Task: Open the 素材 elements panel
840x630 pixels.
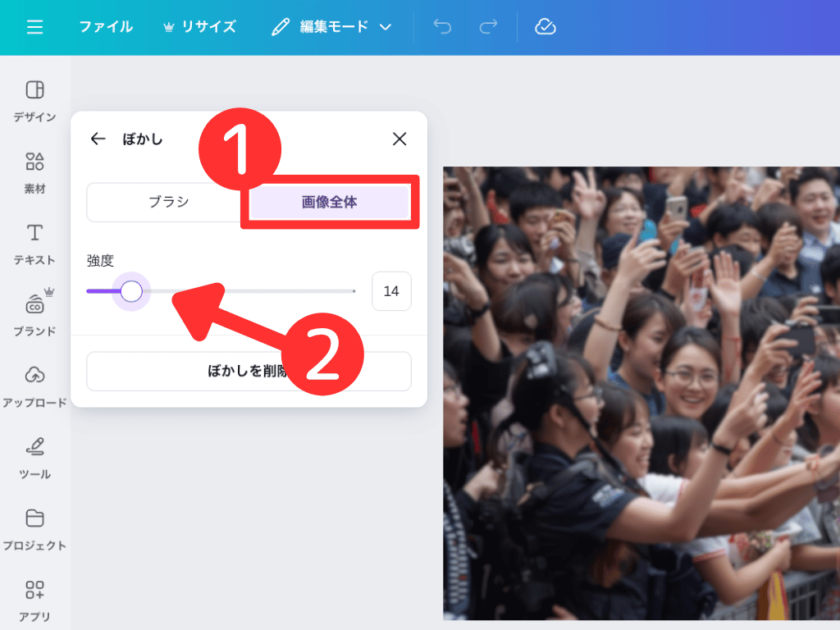Action: (34, 171)
